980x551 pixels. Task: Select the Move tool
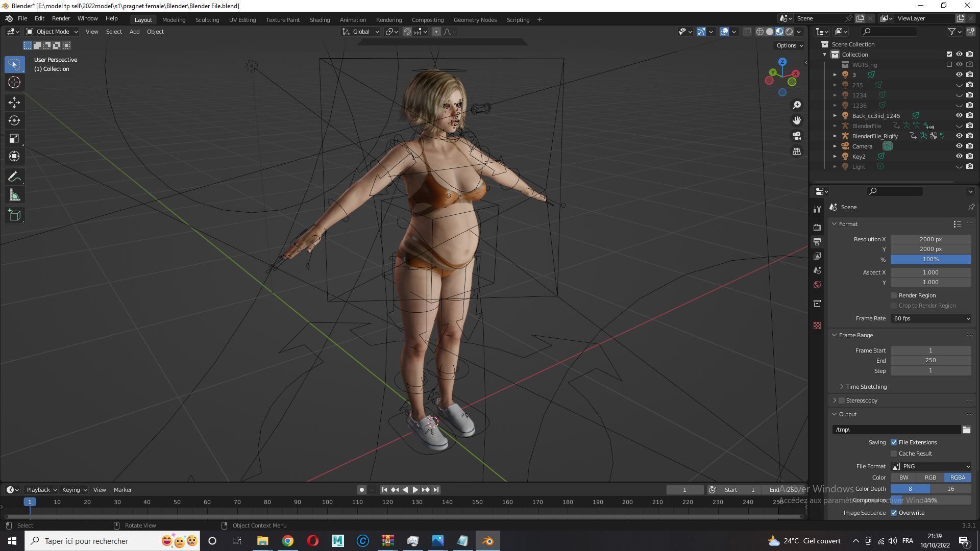click(14, 103)
